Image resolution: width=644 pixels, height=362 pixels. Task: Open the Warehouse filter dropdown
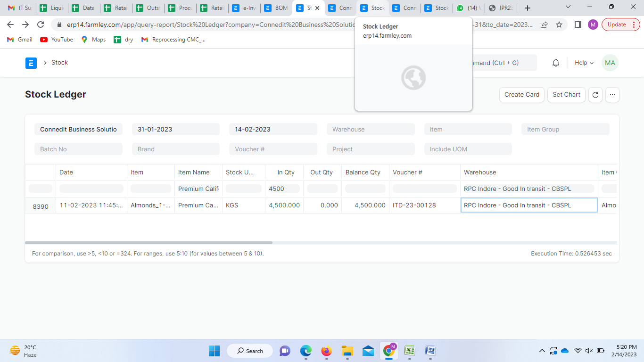click(x=371, y=129)
